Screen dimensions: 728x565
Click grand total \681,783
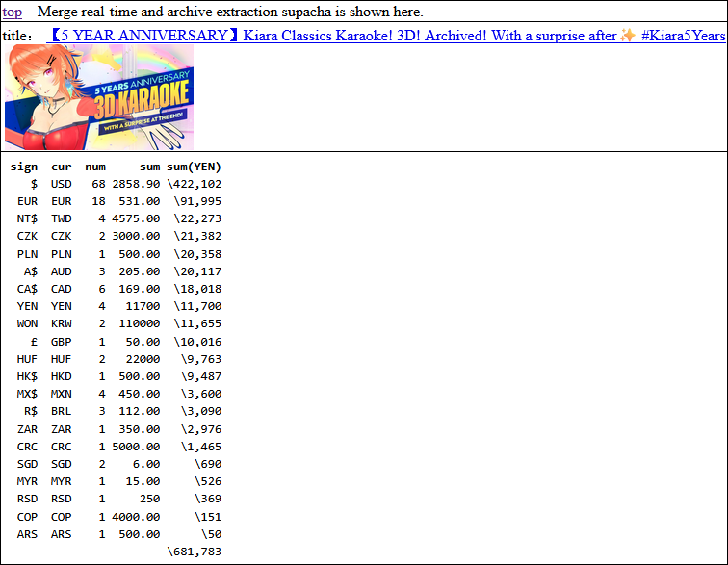click(x=195, y=552)
